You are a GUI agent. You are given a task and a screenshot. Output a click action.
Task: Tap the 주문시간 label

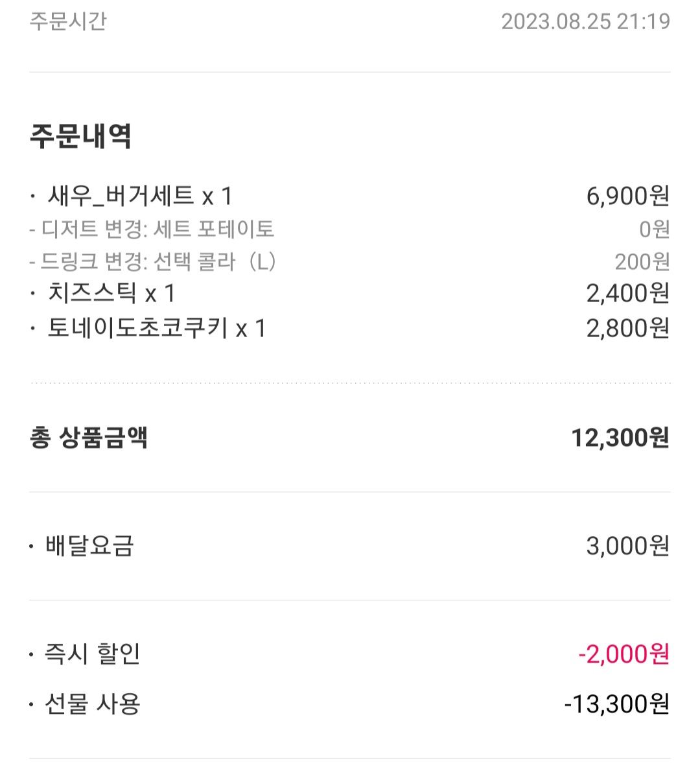click(68, 21)
